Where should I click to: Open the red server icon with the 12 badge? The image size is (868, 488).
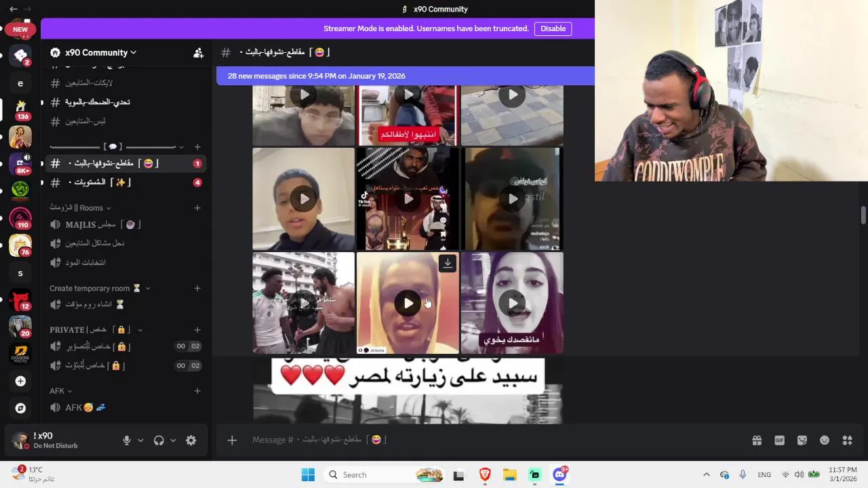click(20, 300)
